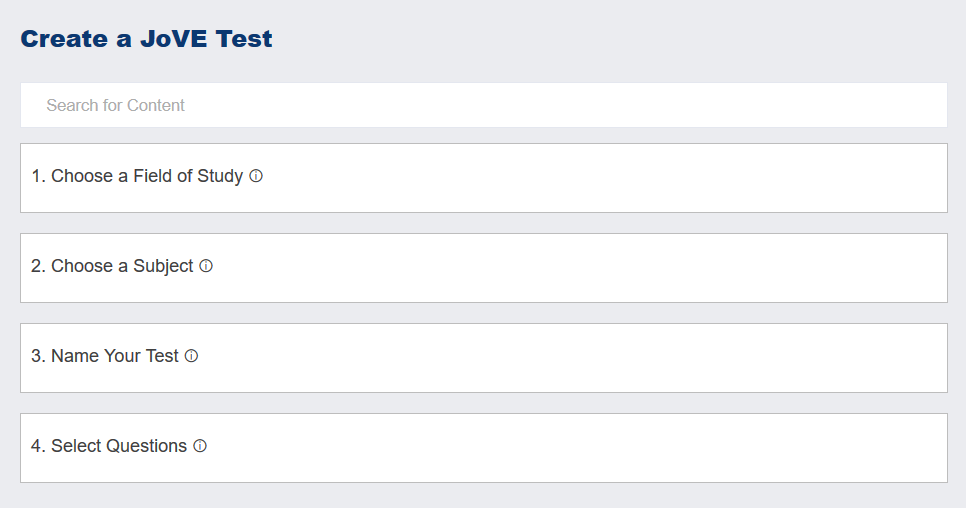The width and height of the screenshot is (966, 508).
Task: Click the '1. Choose a Field of Study' label
Action: 137,176
